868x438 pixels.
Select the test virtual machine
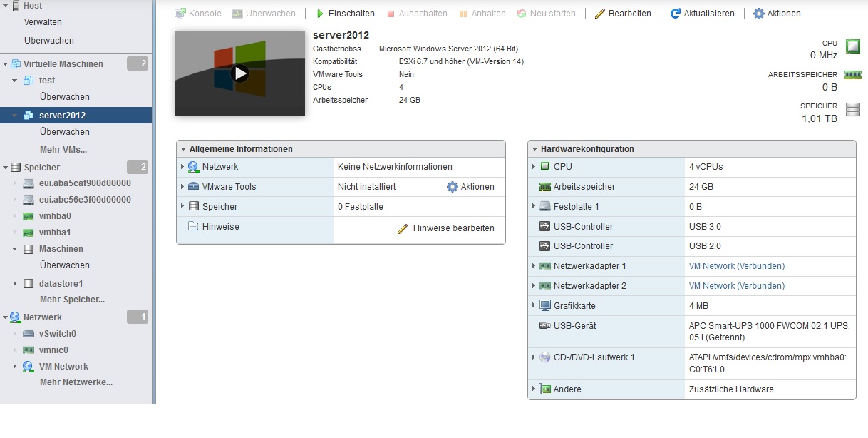[x=47, y=81]
